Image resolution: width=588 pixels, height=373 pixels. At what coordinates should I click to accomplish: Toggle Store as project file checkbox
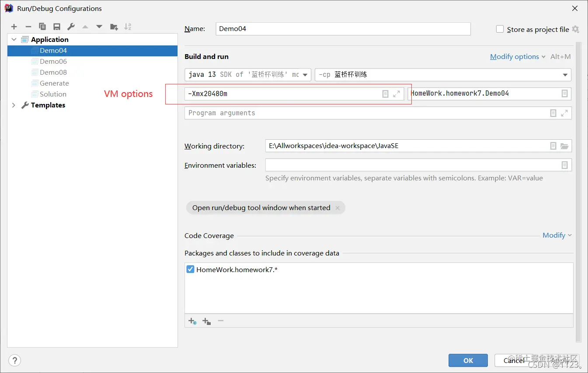[500, 29]
